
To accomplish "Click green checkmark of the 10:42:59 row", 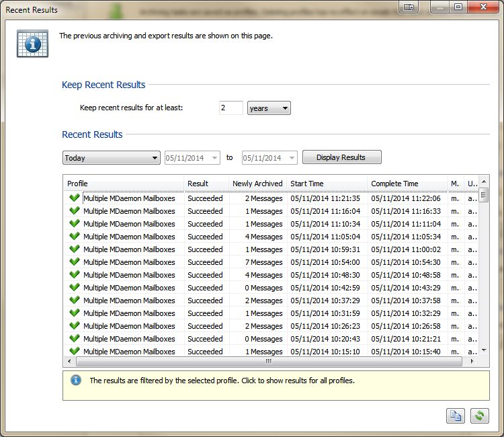I will (x=74, y=287).
